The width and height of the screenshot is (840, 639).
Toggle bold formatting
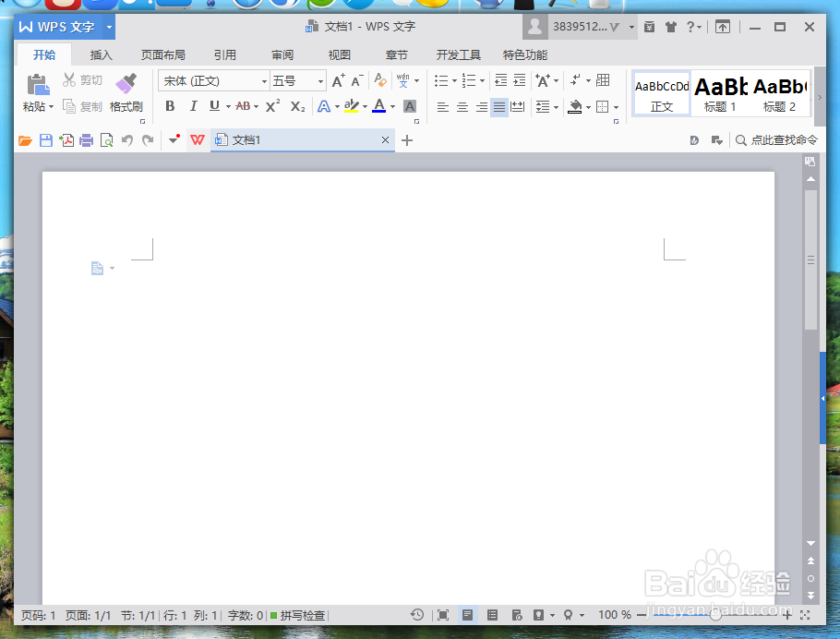click(170, 106)
